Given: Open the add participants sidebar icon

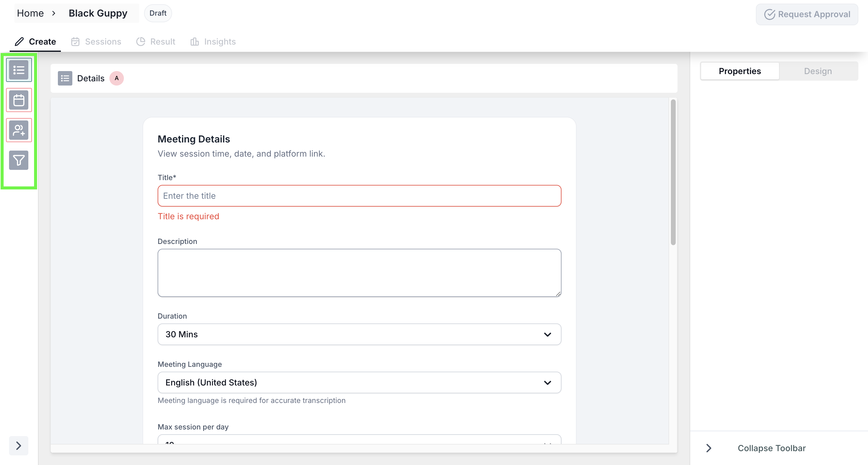Looking at the screenshot, I should (19, 130).
